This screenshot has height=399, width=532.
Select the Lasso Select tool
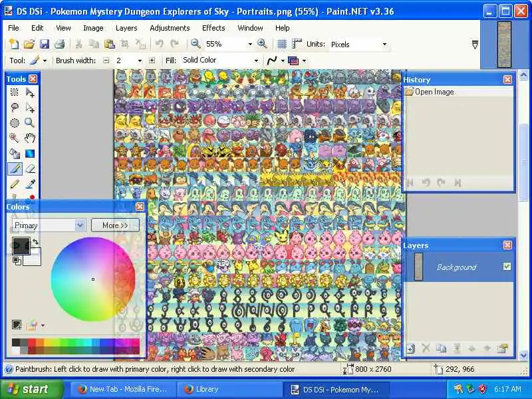[14, 107]
